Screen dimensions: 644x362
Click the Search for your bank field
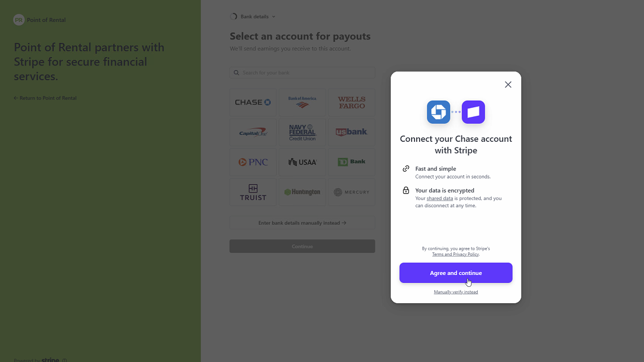[305, 73]
